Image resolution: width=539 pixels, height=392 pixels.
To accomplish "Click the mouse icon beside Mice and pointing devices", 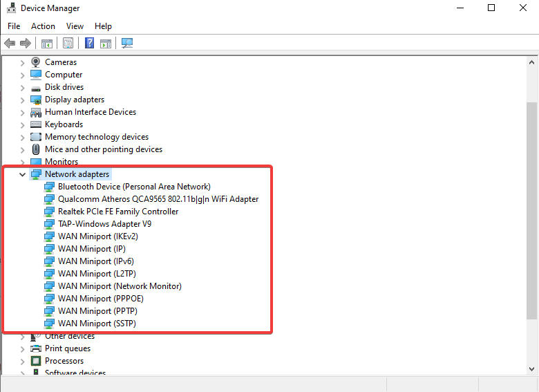I will pyautogui.click(x=36, y=149).
